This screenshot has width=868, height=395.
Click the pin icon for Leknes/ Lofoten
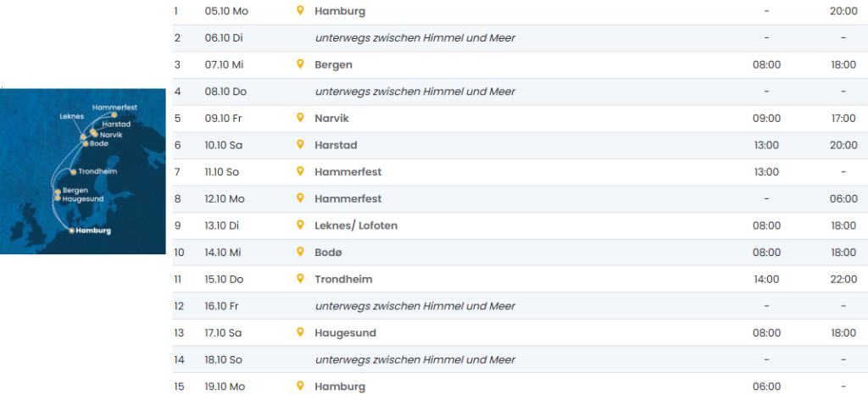[299, 225]
